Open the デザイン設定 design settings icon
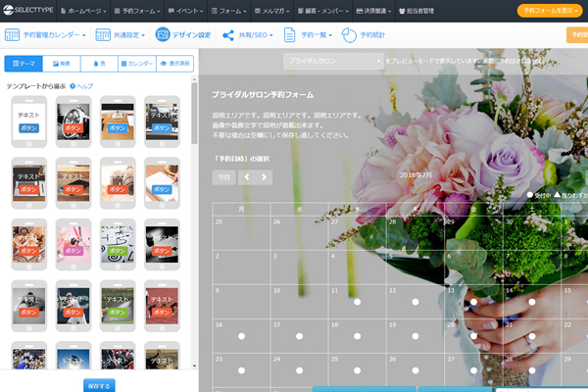Image resolution: width=588 pixels, height=392 pixels. tap(163, 35)
